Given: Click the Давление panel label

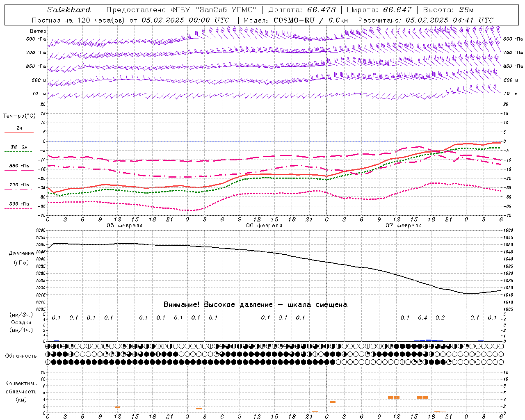Looking at the screenshot, I should click(21, 253).
